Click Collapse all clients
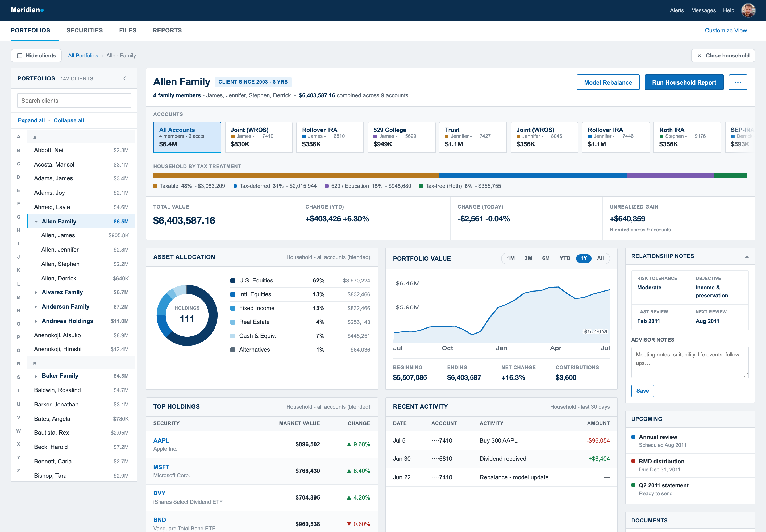The height and width of the screenshot is (532, 766). [x=69, y=120]
